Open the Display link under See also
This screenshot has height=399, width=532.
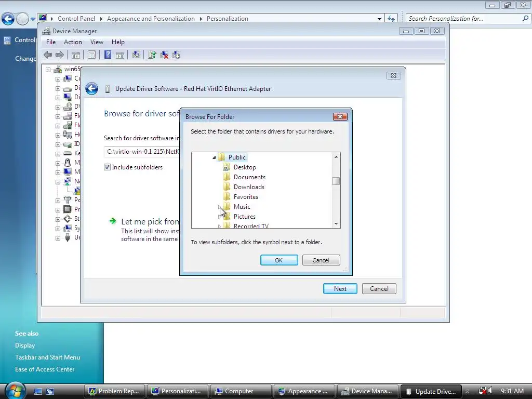(x=25, y=345)
